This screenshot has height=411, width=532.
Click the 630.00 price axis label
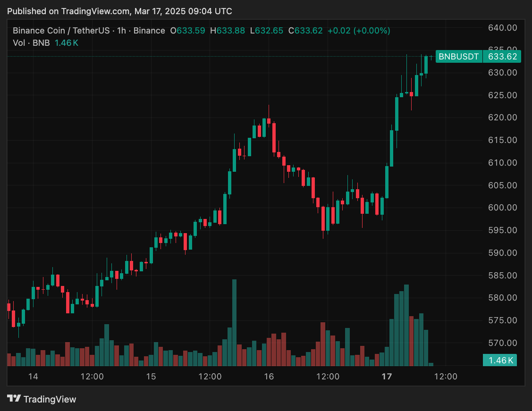[x=502, y=73]
